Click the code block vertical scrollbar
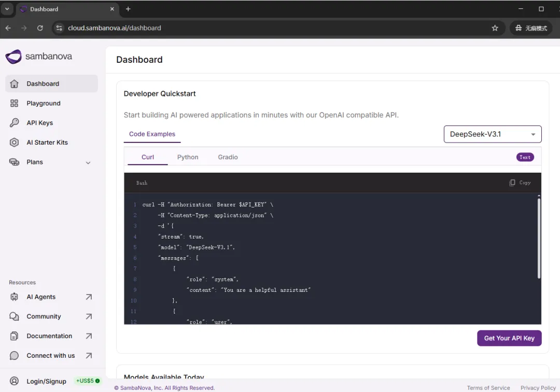Viewport: 560px width, 392px height. tap(539, 238)
